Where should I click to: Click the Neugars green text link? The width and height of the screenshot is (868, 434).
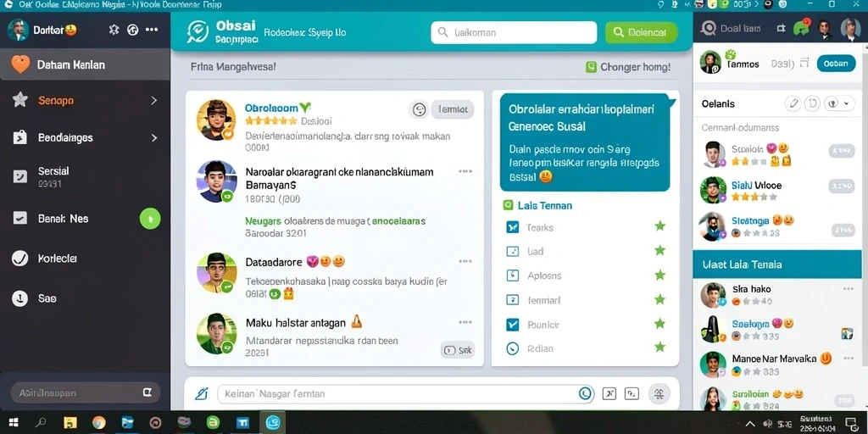point(263,221)
